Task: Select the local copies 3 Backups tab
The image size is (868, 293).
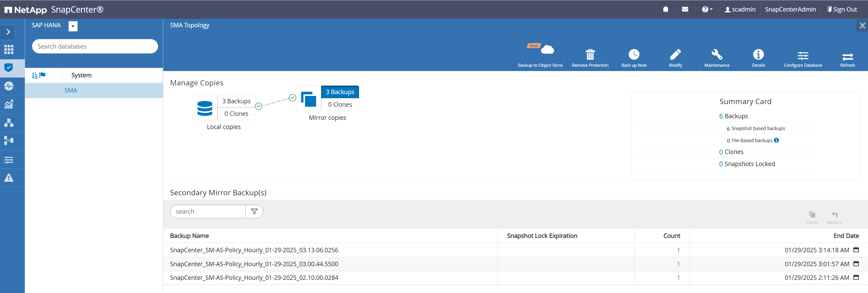Action: tap(236, 101)
